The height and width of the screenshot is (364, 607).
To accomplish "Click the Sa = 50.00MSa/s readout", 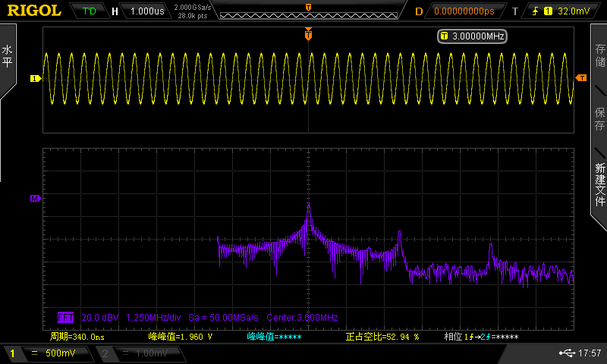I will tap(223, 318).
